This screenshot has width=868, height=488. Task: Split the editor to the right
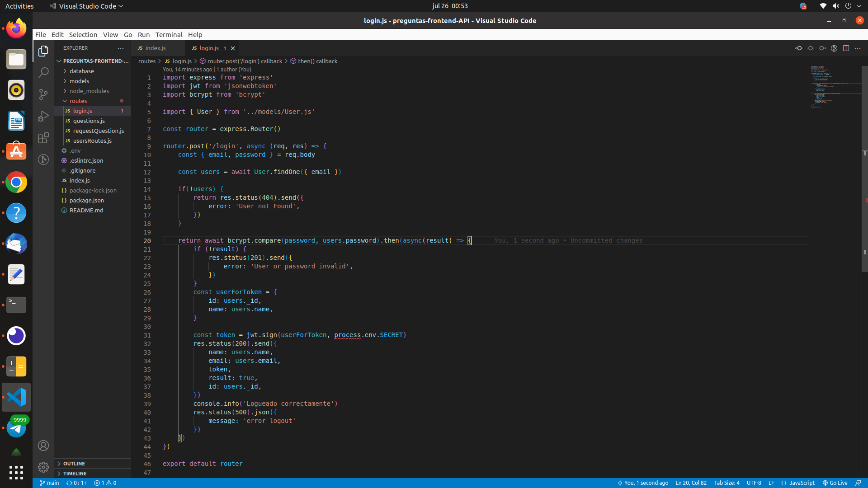(846, 48)
